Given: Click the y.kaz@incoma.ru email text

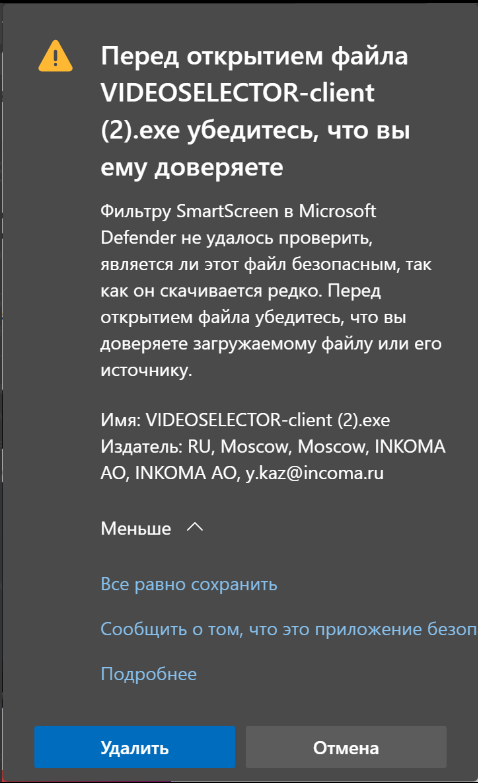Looking at the screenshot, I should click(314, 473).
